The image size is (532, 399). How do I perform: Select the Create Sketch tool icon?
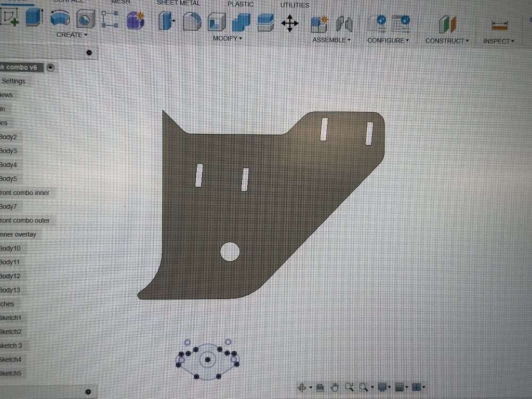9,17
